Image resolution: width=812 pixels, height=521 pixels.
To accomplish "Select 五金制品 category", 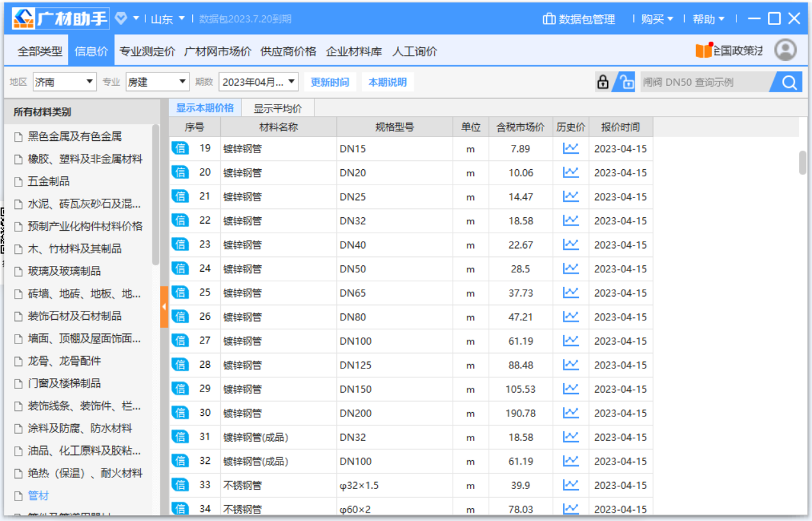I will click(49, 181).
